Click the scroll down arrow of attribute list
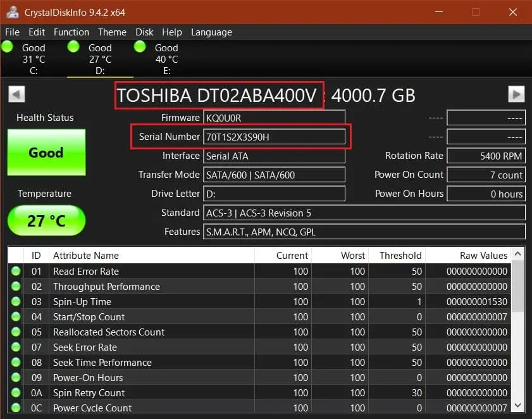This screenshot has height=419, width=532. point(517,405)
